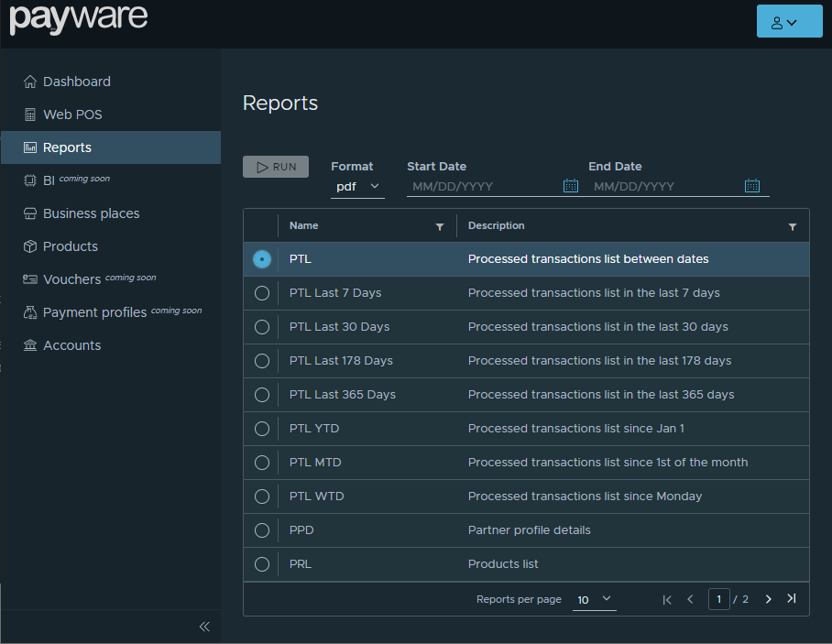Image resolution: width=832 pixels, height=644 pixels.
Task: Go to next reports page arrow
Action: (x=768, y=599)
